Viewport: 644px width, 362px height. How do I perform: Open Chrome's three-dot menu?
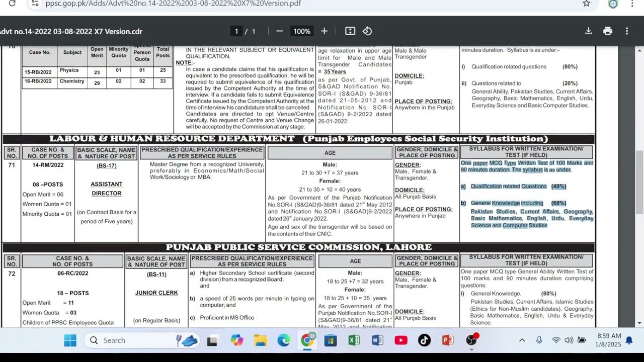(632, 4)
